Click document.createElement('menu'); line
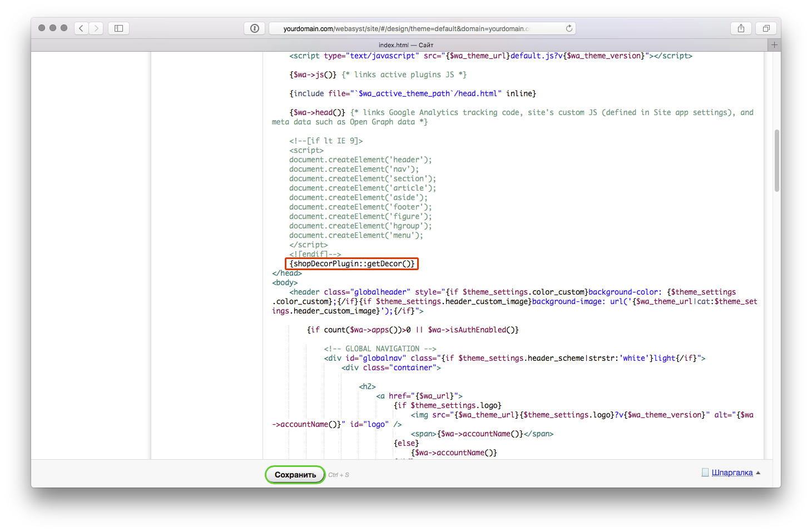The height and width of the screenshot is (532, 812). pos(356,235)
